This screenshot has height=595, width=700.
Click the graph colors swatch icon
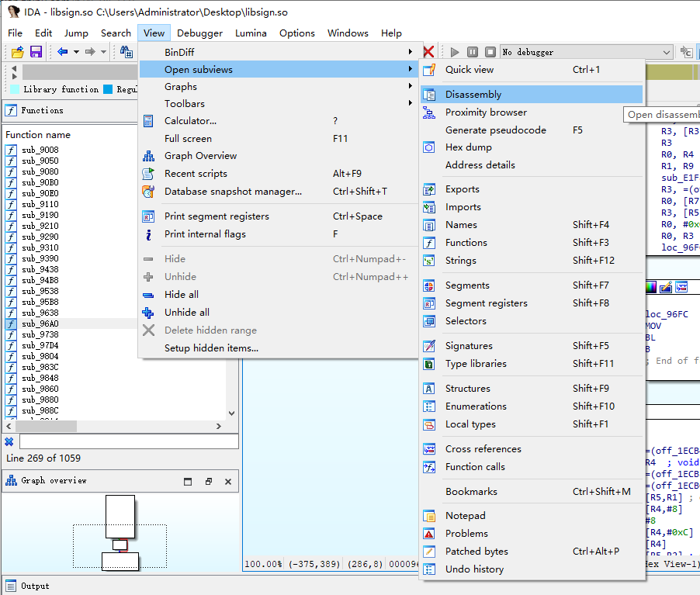pyautogui.click(x=651, y=288)
